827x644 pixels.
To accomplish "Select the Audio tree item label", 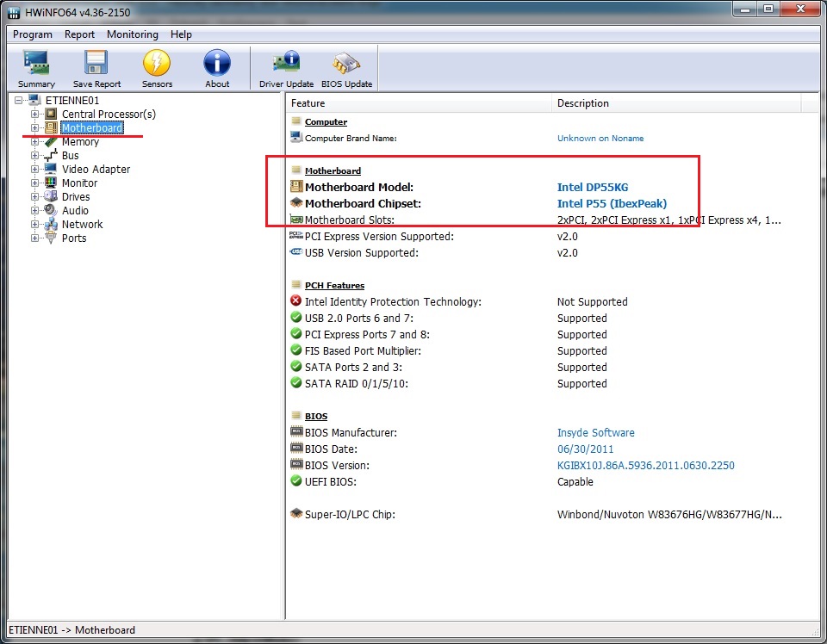I will tap(76, 210).
